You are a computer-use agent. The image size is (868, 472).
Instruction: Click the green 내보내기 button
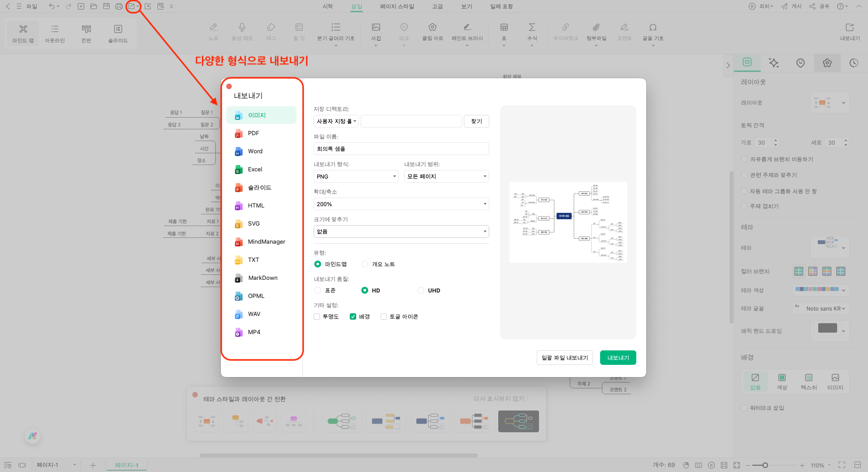point(618,357)
